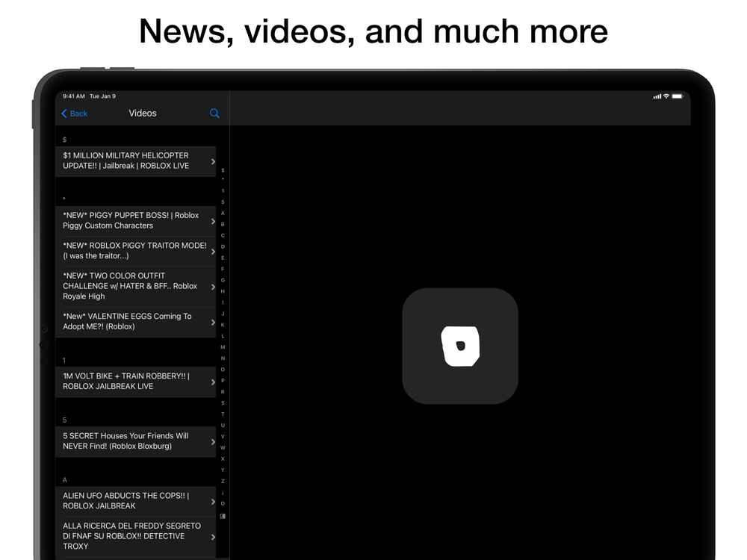Open 5 SECRET Houses video row
The height and width of the screenshot is (560, 747).
click(136, 441)
